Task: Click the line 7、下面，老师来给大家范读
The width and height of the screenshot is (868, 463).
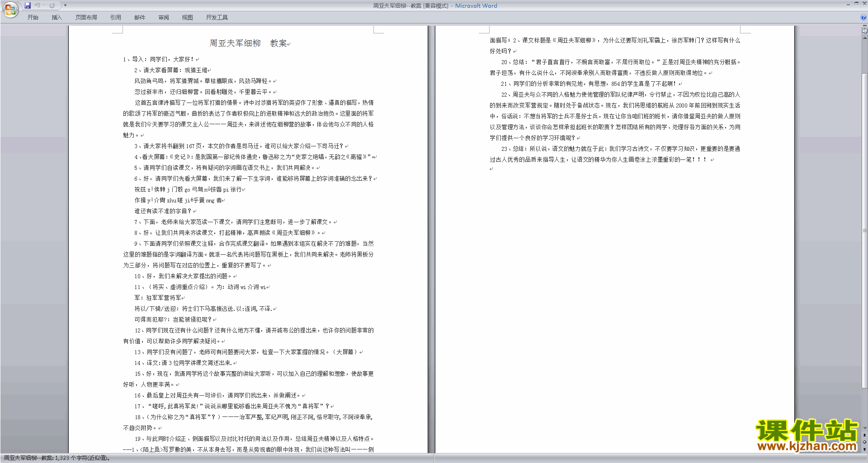Action: (234, 222)
